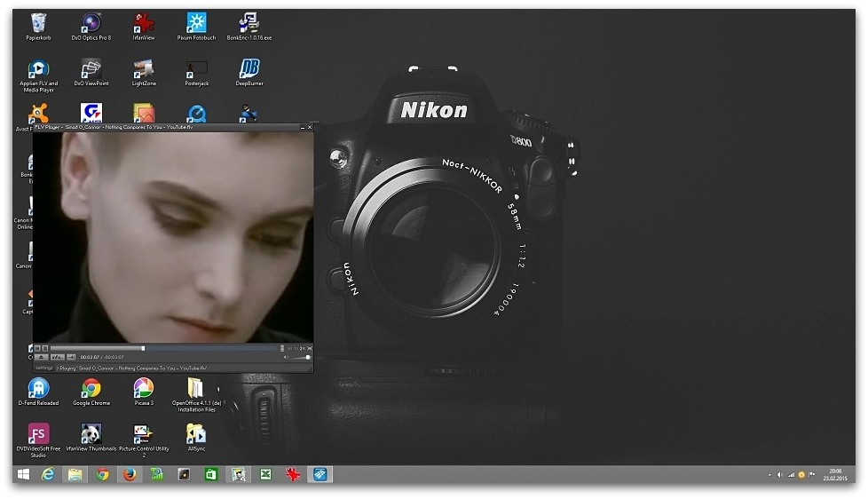Select the Posterjack desktop shortcut

(196, 73)
